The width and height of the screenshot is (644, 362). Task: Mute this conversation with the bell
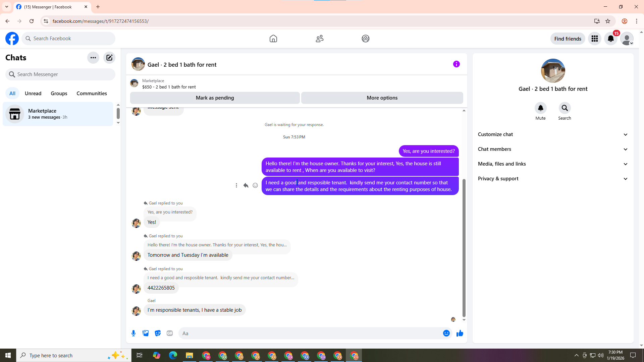click(x=540, y=108)
